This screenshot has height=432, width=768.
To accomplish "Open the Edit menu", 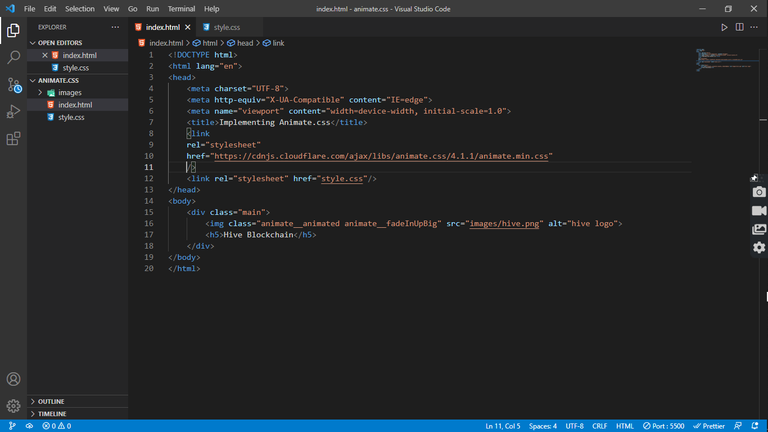I will click(x=50, y=9).
